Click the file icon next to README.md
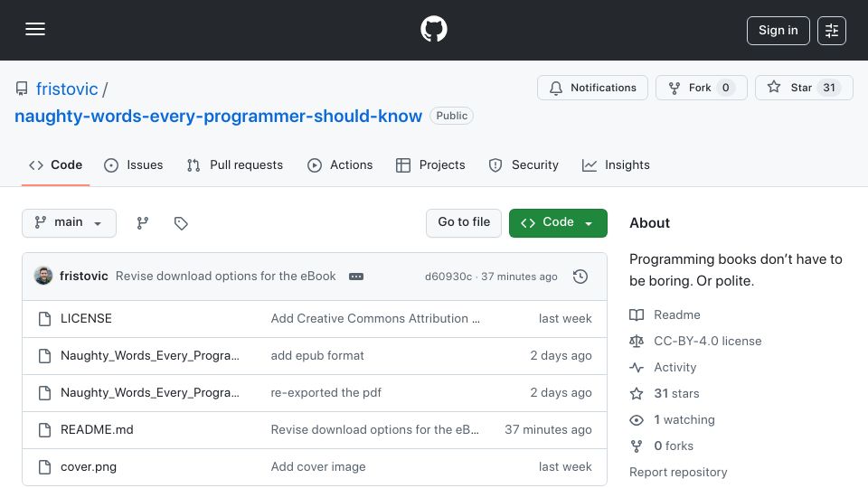The width and height of the screenshot is (868, 488). point(45,430)
